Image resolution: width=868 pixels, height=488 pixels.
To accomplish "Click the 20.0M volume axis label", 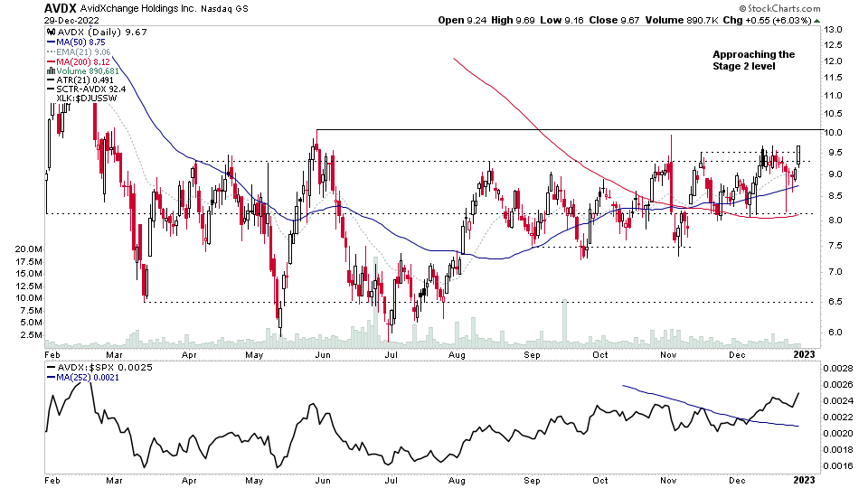I will tap(28, 249).
